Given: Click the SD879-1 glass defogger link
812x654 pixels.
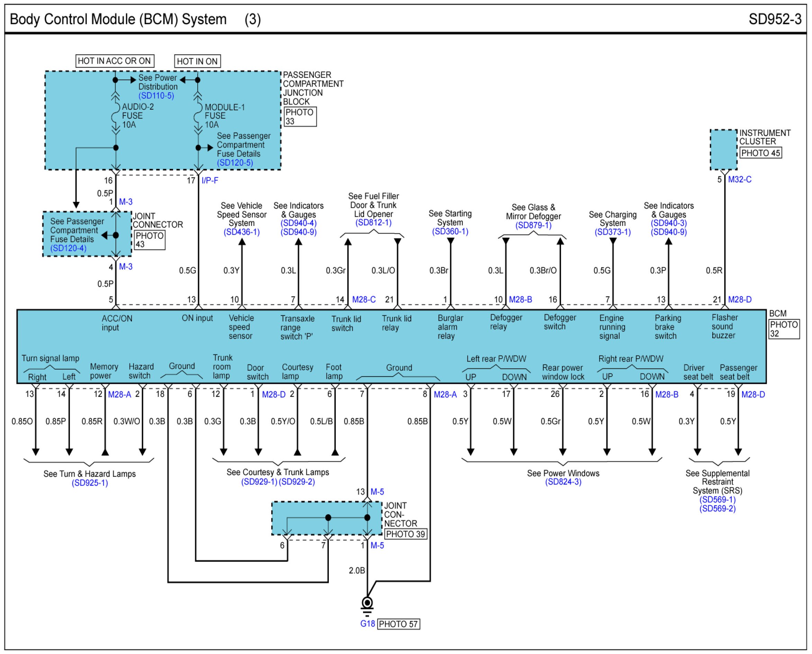Looking at the screenshot, I should tap(533, 225).
